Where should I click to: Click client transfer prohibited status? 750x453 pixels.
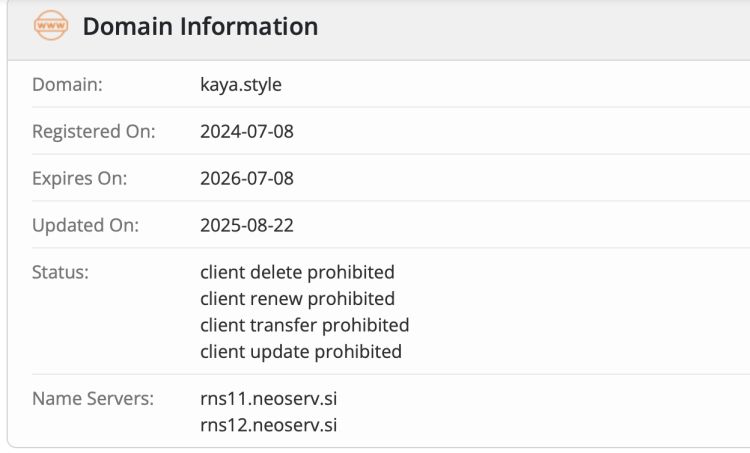click(304, 325)
